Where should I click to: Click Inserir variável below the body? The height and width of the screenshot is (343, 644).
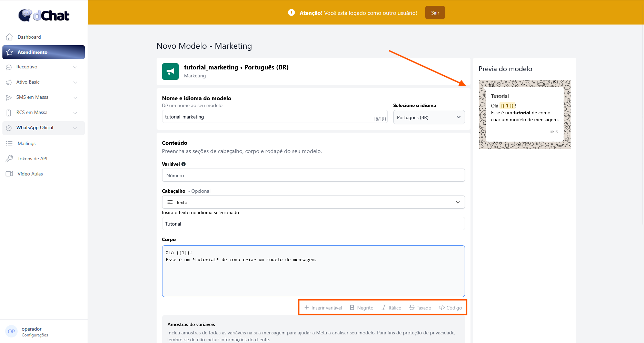(x=323, y=307)
